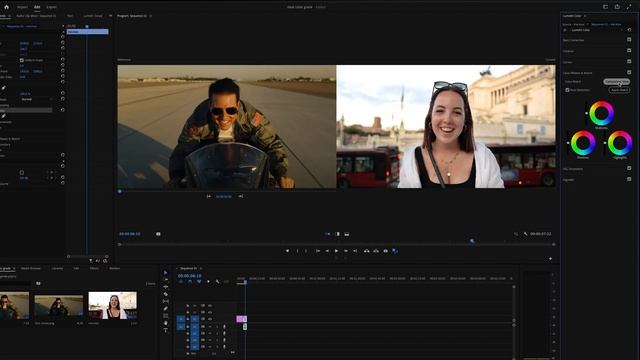Expand the Creative section
The height and width of the screenshot is (360, 640).
569,51
